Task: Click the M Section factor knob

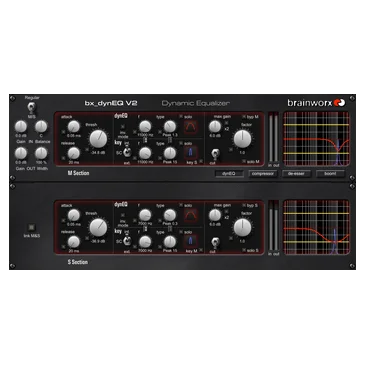Action: [x=242, y=139]
